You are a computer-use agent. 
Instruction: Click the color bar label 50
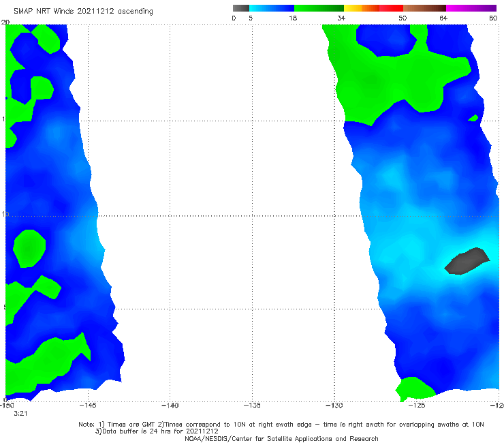[403, 18]
